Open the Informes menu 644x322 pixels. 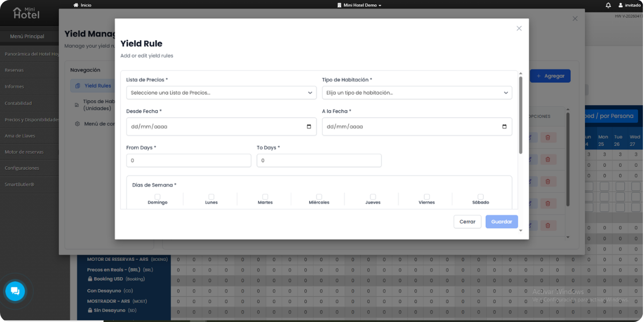coord(30,86)
